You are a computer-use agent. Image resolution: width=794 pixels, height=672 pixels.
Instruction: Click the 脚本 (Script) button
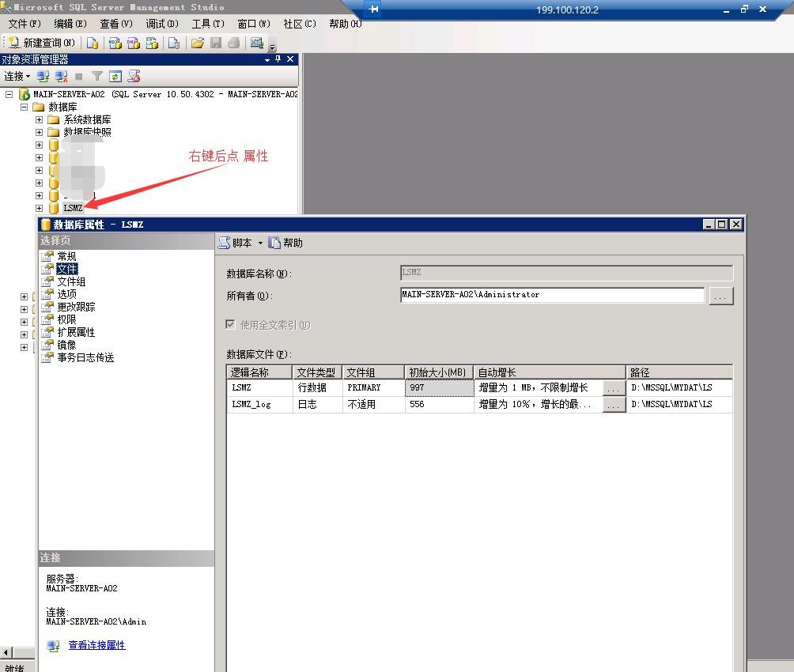(x=236, y=243)
